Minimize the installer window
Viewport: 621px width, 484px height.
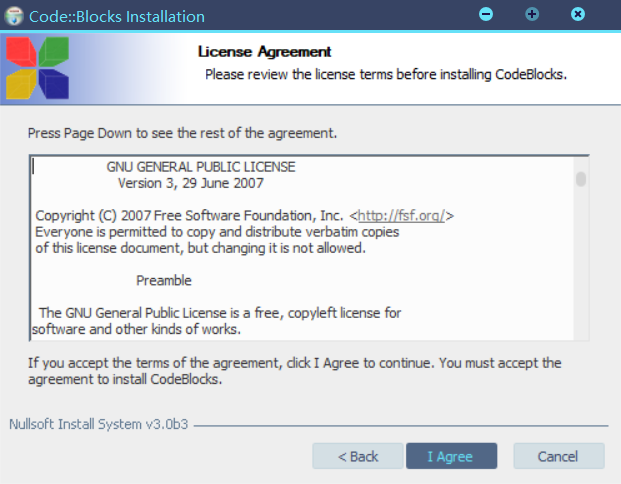486,15
